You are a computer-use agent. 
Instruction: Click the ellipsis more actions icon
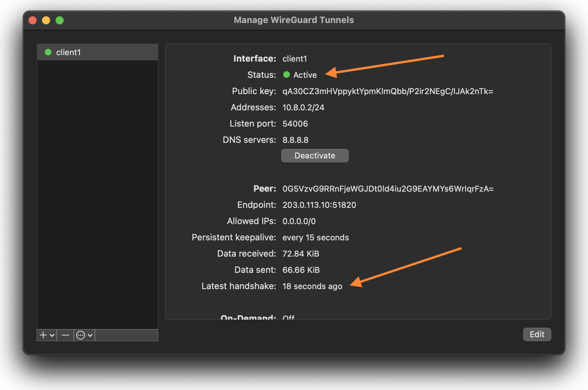coord(81,335)
